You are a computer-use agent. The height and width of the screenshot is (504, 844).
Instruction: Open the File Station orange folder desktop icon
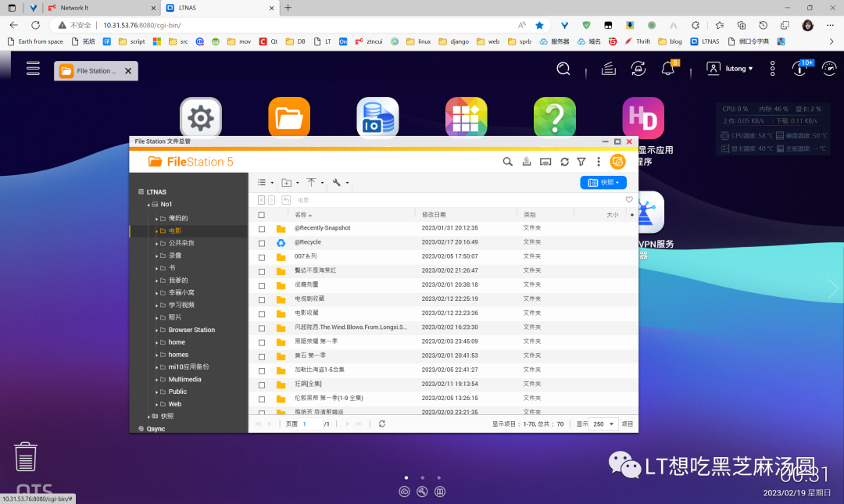(289, 117)
